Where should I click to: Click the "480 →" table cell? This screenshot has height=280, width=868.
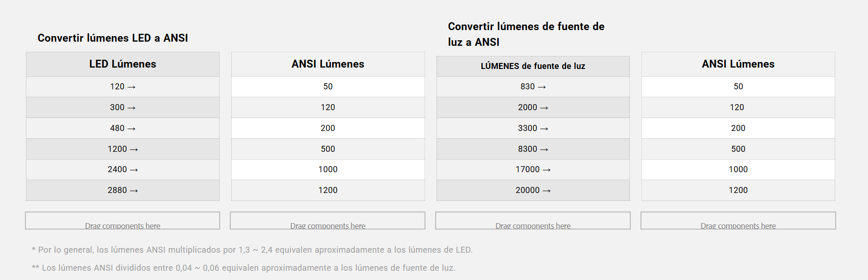pyautogui.click(x=123, y=128)
